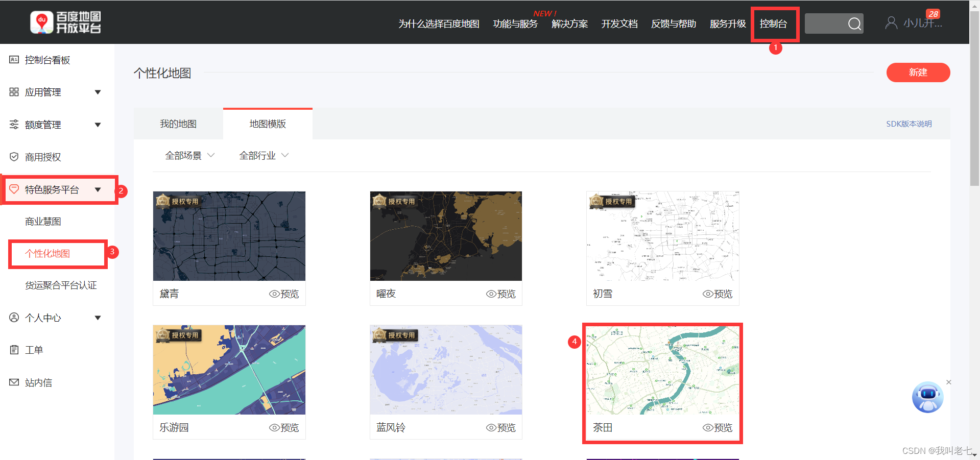Viewport: 980px width, 460px height.
Task: Select the 茶田 green map thumbnail
Action: click(663, 370)
